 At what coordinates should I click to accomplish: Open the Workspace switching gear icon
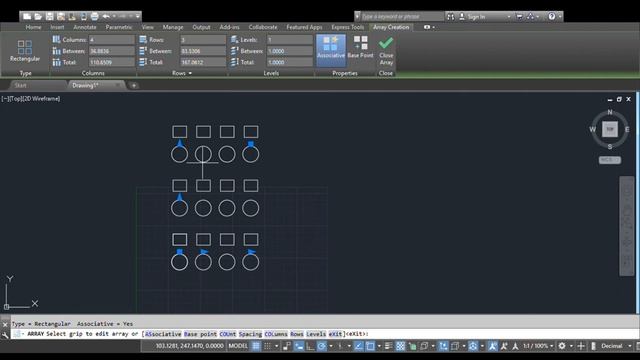(562, 346)
